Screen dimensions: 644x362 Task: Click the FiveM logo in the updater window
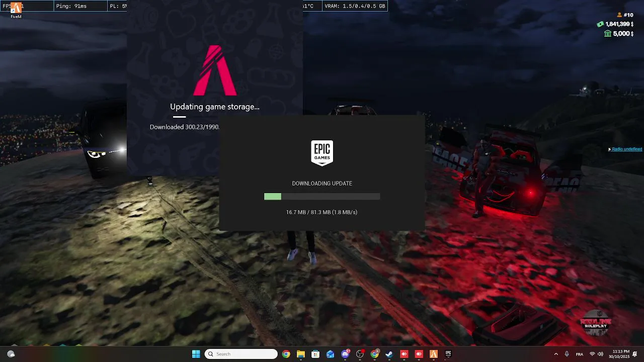[215, 70]
